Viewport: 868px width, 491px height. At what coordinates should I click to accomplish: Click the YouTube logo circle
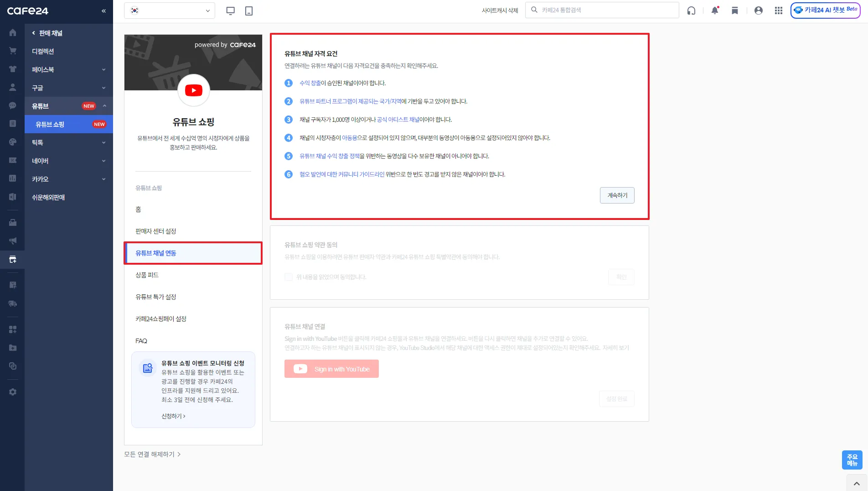point(194,90)
